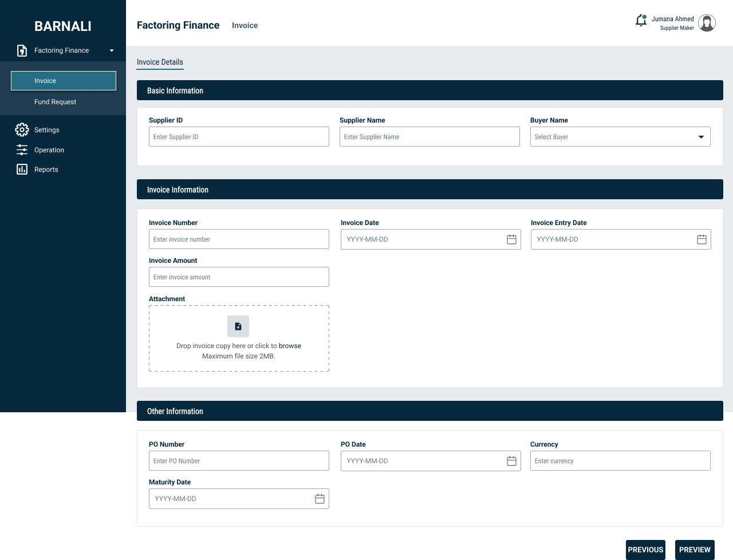Open the Invoice Date calendar picker
This screenshot has height=560, width=733.
point(511,239)
